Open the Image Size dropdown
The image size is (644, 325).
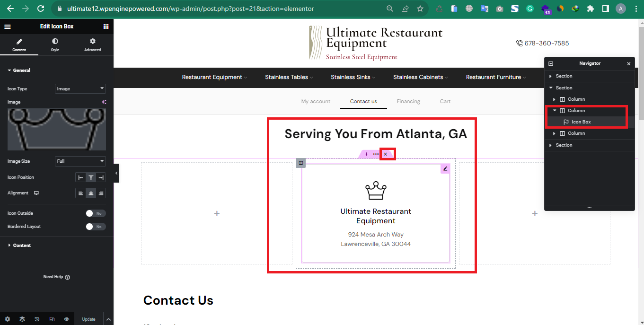(x=80, y=161)
